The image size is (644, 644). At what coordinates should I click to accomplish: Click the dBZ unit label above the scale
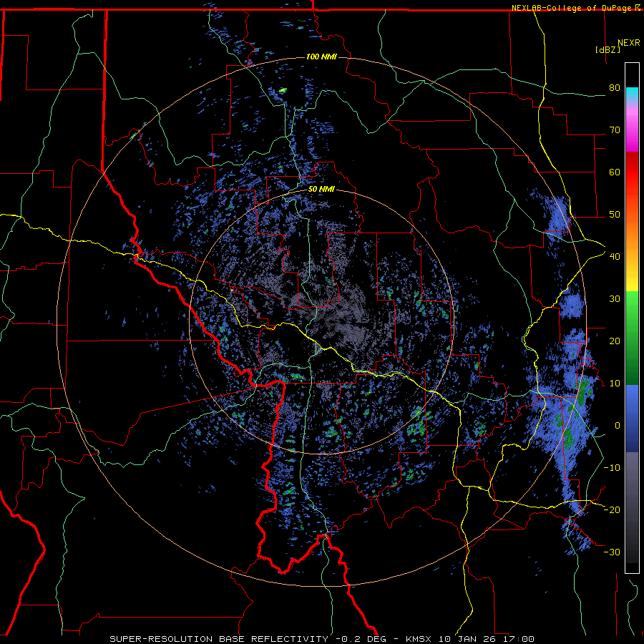(608, 50)
